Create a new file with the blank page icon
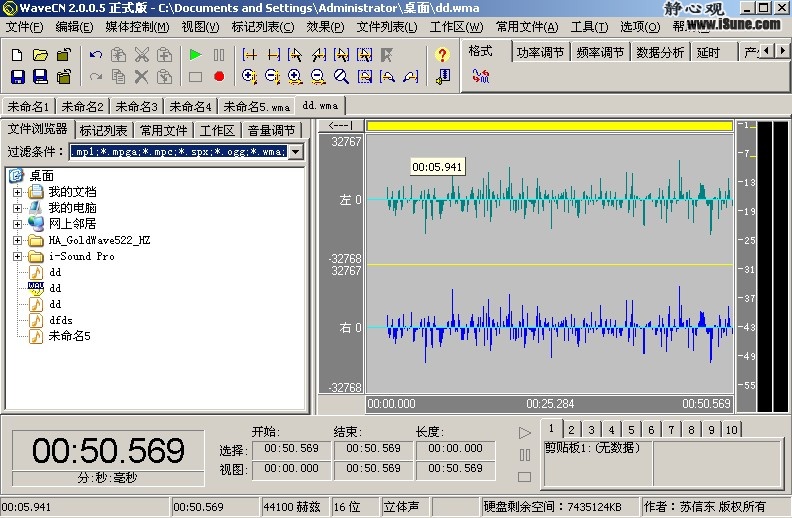The image size is (792, 518). [17, 55]
